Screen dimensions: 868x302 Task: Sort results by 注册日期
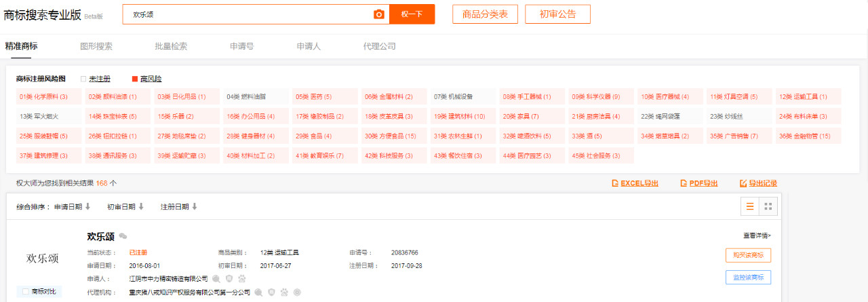[x=178, y=206]
